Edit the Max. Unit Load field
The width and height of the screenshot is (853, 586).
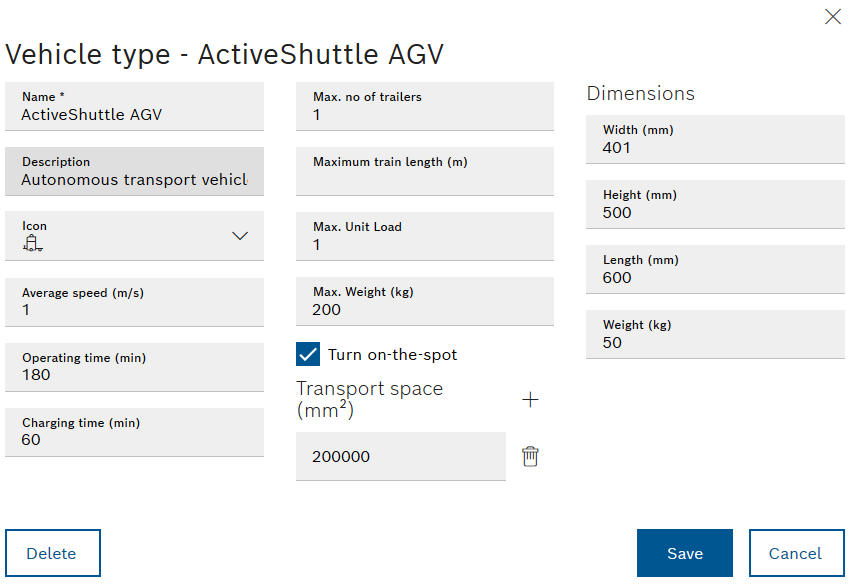[x=424, y=245]
